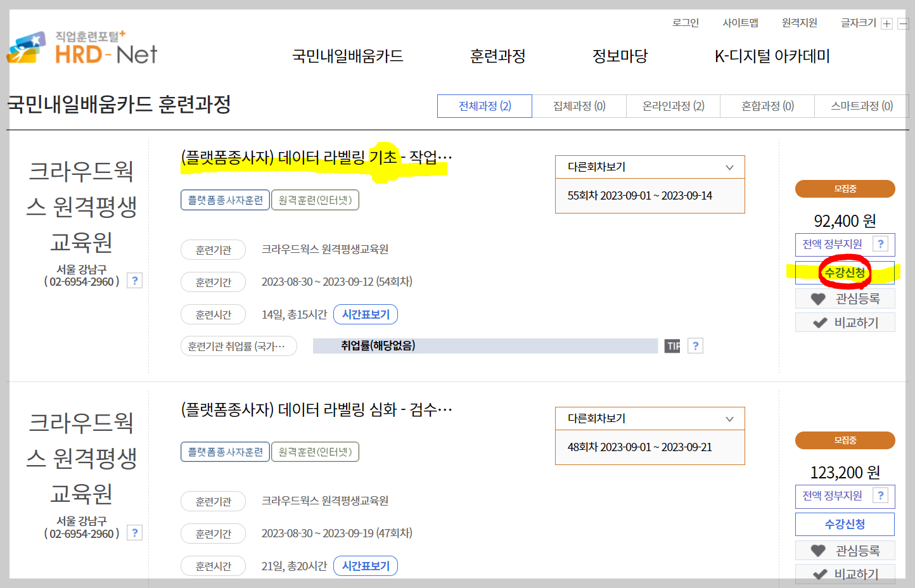Click the 92,400 원 price text
The width and height of the screenshot is (915, 588).
pyautogui.click(x=845, y=220)
